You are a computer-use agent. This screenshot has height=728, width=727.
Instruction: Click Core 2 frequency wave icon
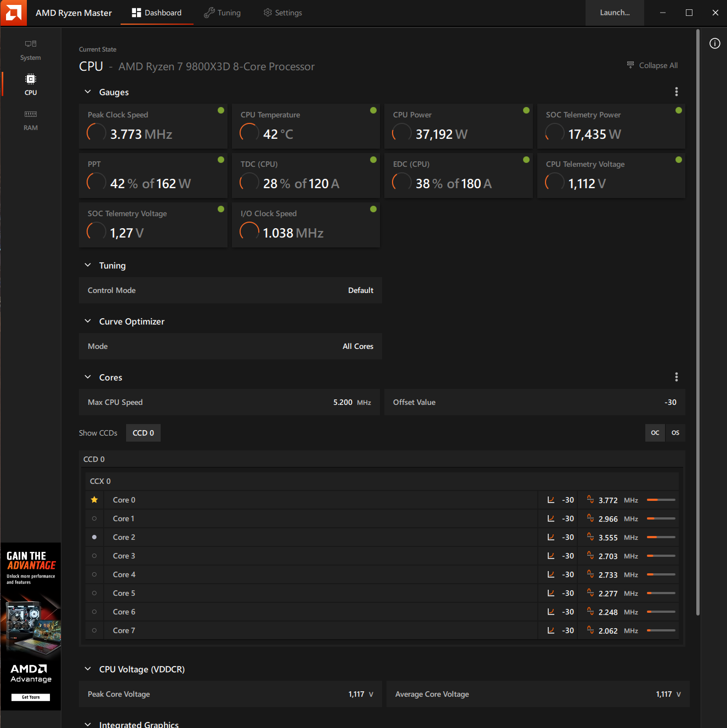[590, 537]
